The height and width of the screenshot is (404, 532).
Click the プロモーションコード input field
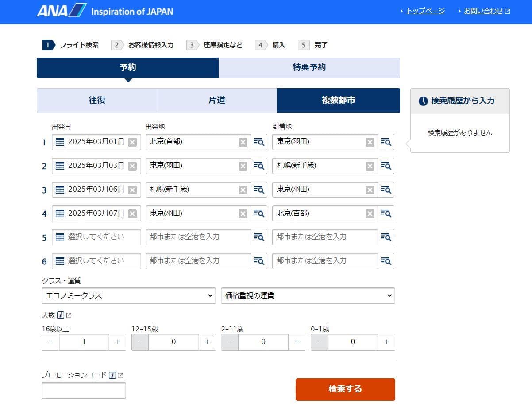click(x=84, y=390)
